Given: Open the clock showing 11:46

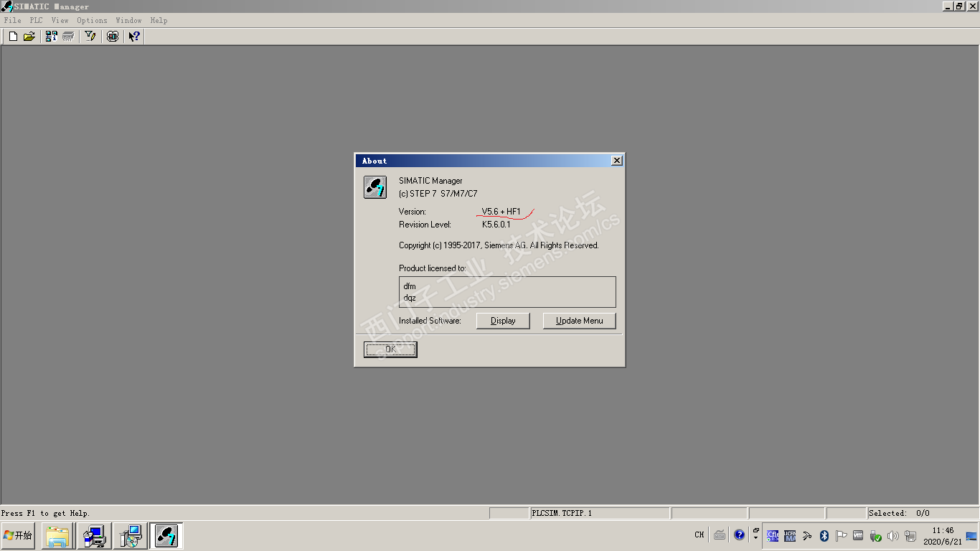Looking at the screenshot, I should click(943, 536).
